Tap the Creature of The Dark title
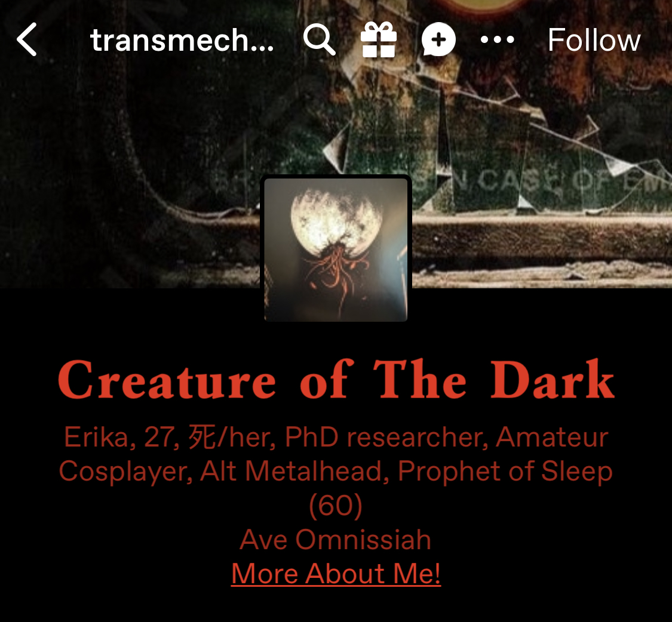 pos(336,380)
